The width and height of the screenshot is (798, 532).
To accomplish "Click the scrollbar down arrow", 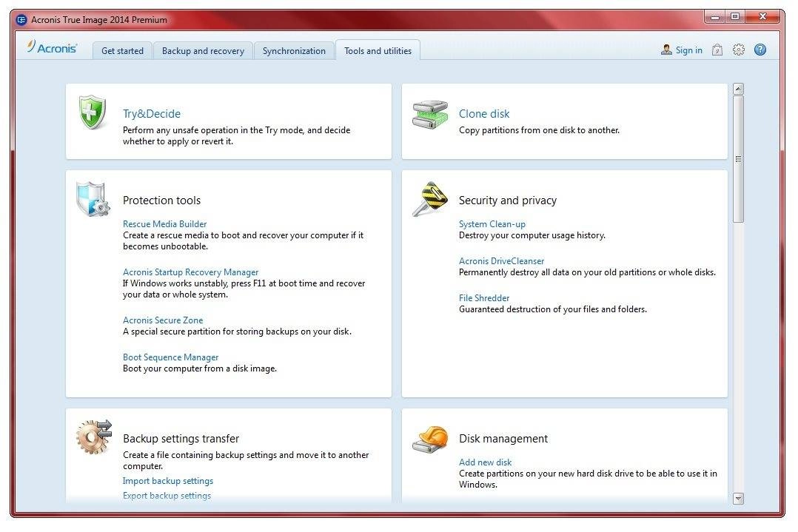I will point(739,498).
